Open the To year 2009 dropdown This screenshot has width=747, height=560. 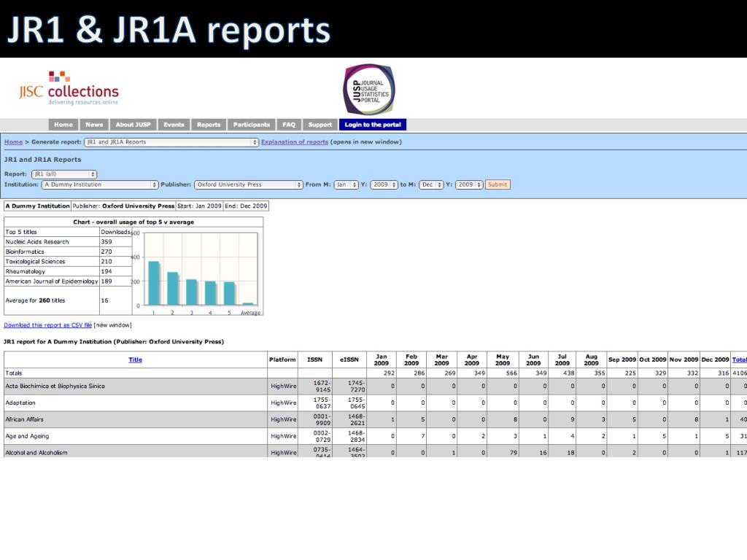click(x=469, y=184)
